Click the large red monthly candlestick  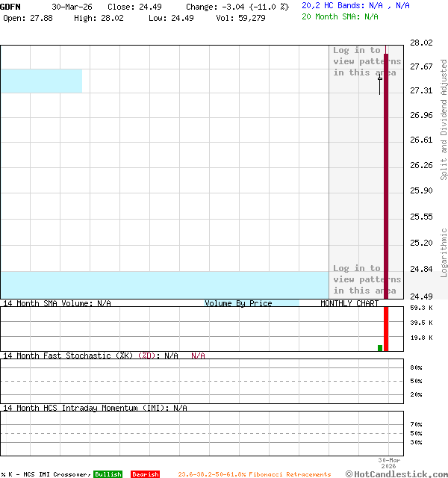point(386,172)
